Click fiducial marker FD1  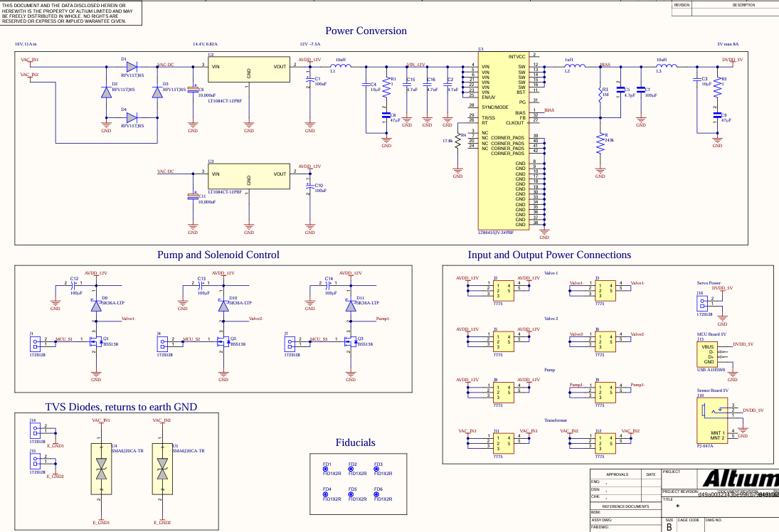point(327,467)
